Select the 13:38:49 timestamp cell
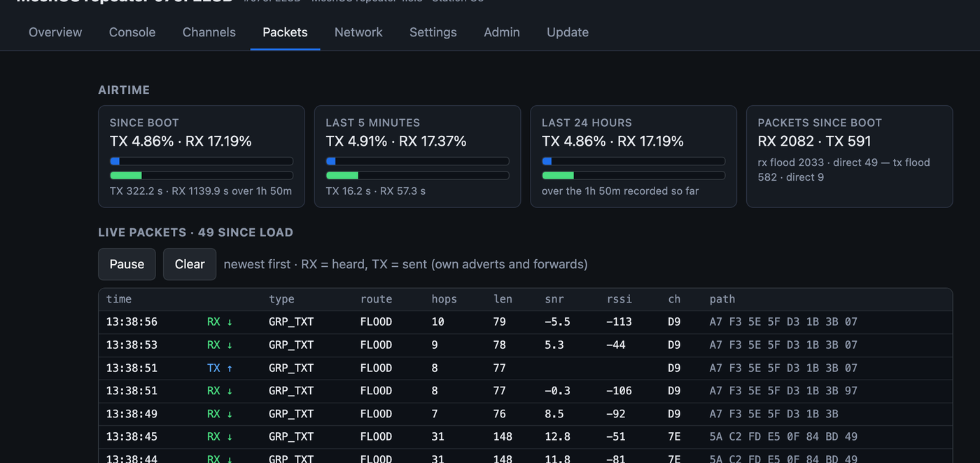 coord(132,414)
